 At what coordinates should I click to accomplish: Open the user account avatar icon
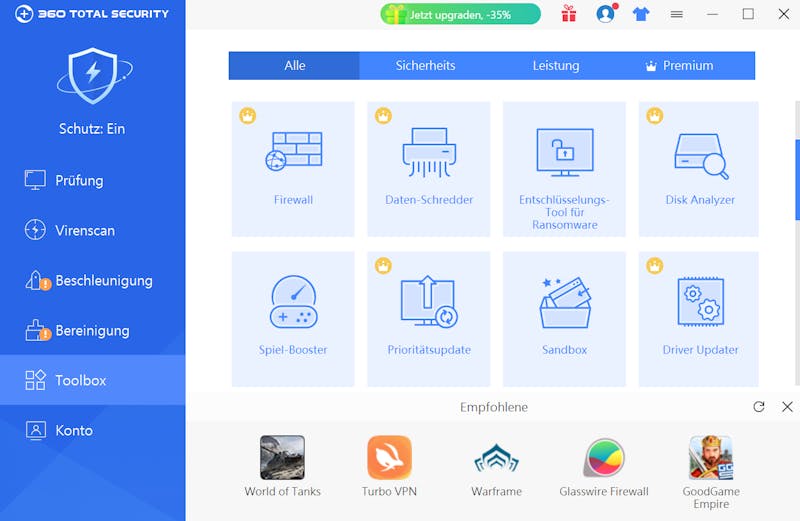[606, 14]
